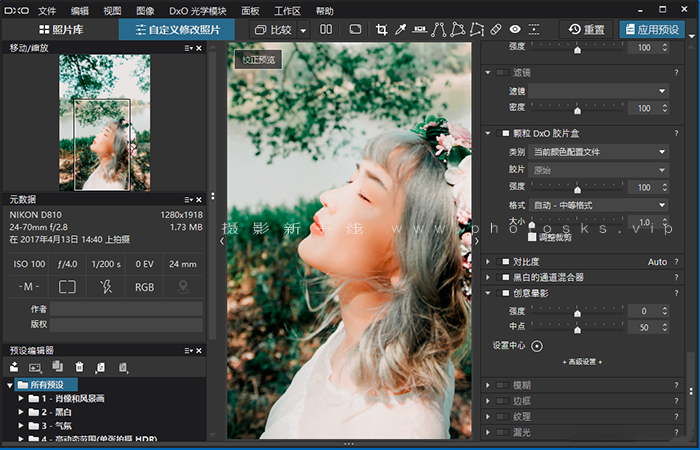The height and width of the screenshot is (450, 700).
Task: Collapse the 所有预设 tree node
Action: pyautogui.click(x=10, y=385)
